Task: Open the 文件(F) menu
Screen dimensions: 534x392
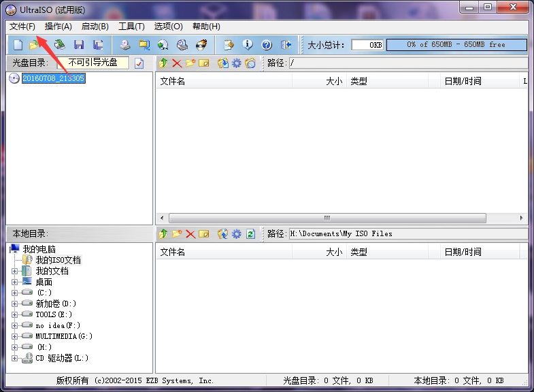Action: pos(22,27)
